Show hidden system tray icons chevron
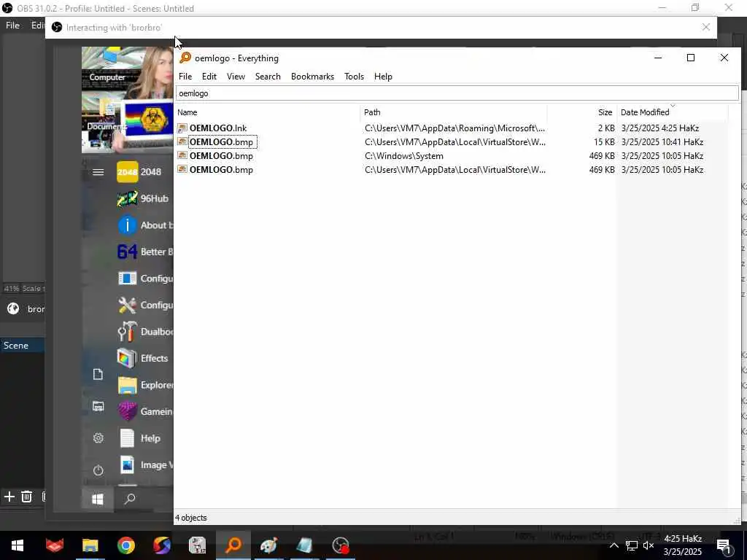Viewport: 747px width, 560px height. click(x=614, y=545)
